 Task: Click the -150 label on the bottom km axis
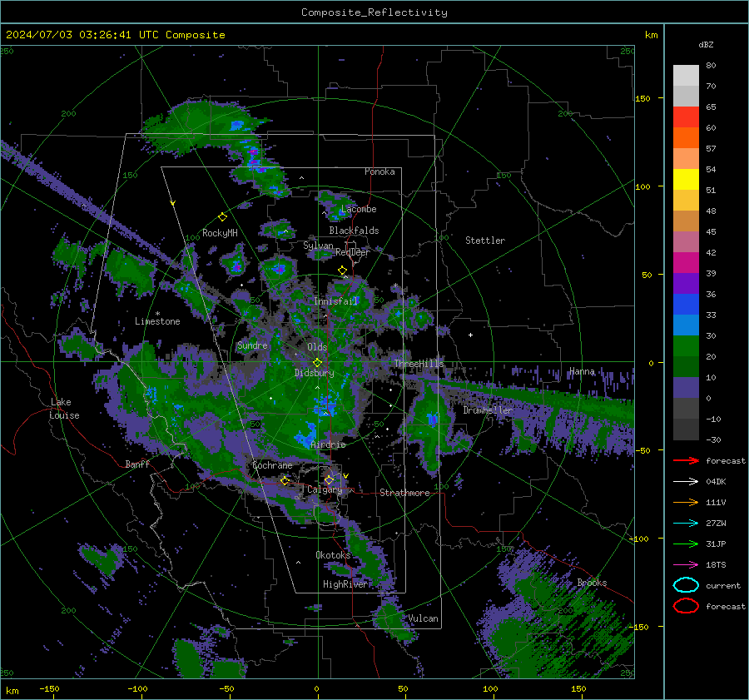[49, 688]
